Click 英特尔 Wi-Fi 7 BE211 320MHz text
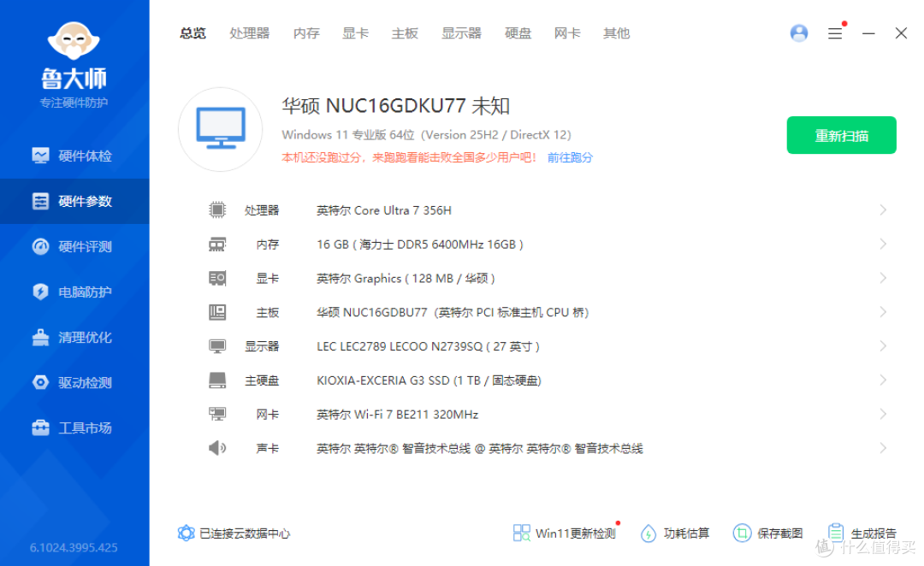This screenshot has height=566, width=924. coord(397,415)
